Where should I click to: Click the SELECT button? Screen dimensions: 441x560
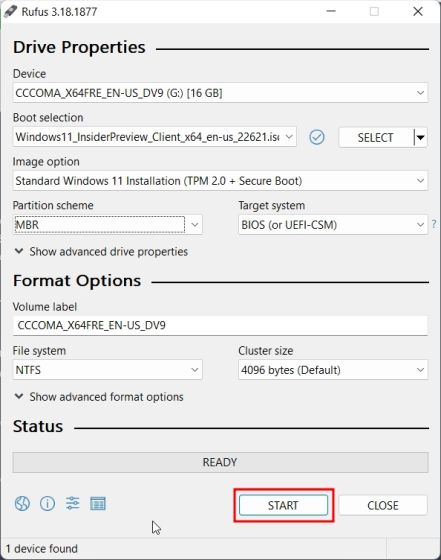point(376,138)
